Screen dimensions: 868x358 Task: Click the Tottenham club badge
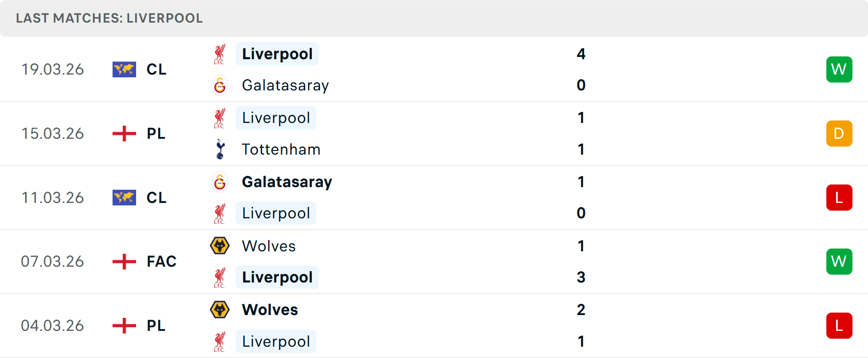click(x=220, y=149)
